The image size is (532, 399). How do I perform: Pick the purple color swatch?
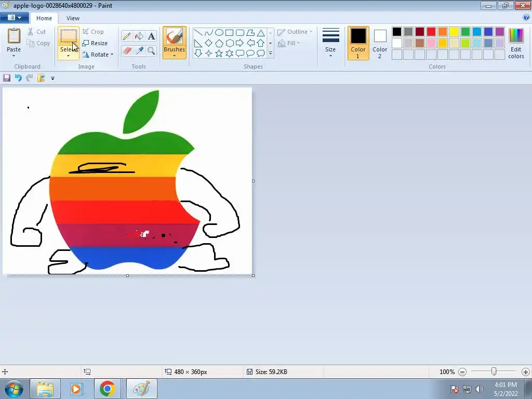[x=500, y=32]
